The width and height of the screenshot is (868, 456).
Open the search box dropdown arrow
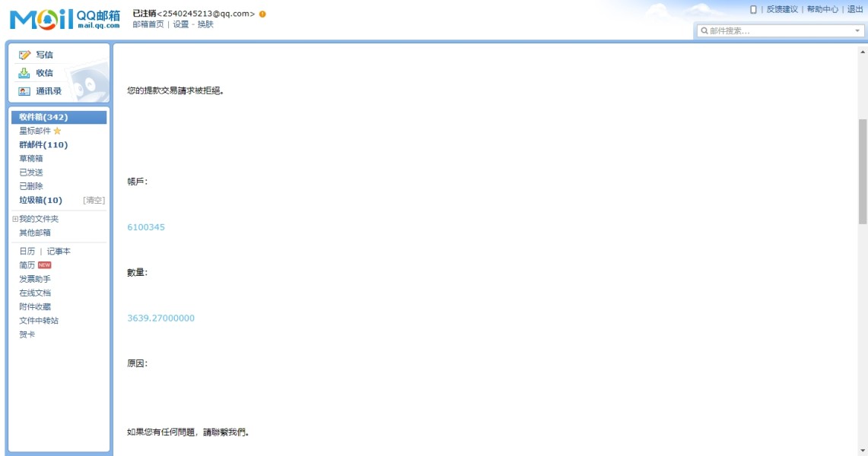tap(857, 31)
